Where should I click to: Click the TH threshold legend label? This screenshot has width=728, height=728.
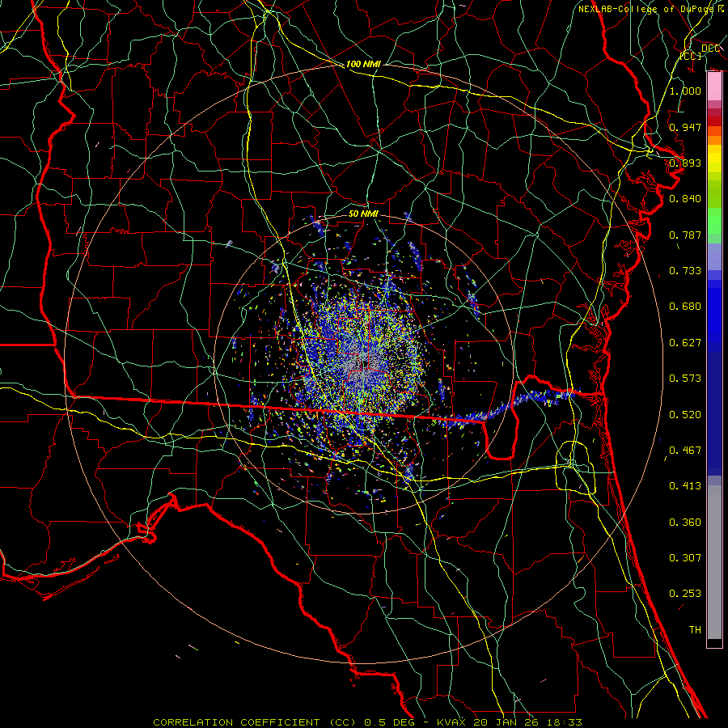(x=695, y=630)
